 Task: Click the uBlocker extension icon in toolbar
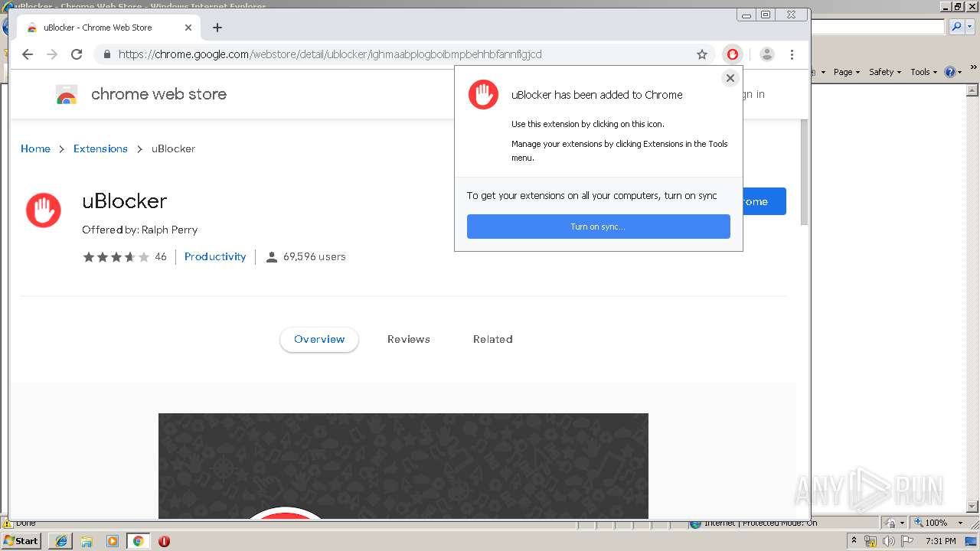733,54
